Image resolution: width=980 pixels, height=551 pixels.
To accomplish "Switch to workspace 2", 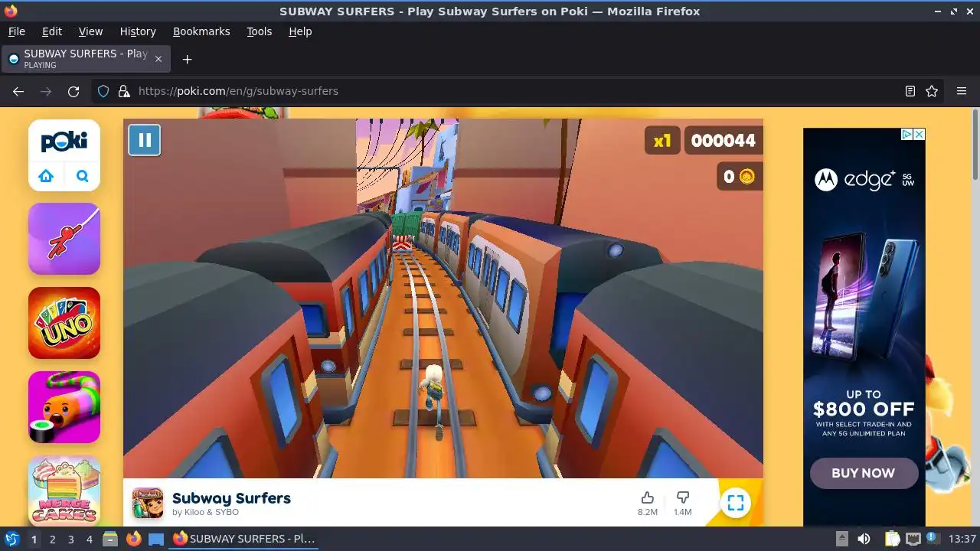I will pyautogui.click(x=52, y=539).
